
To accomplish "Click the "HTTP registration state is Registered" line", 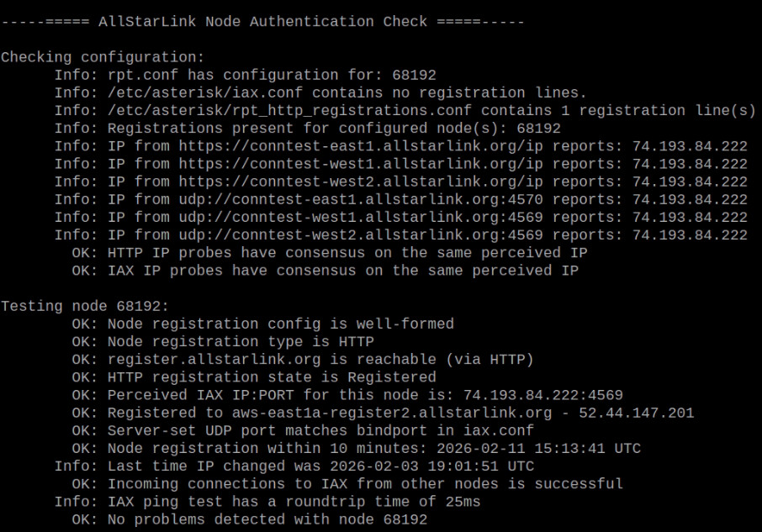I will pyautogui.click(x=271, y=377).
